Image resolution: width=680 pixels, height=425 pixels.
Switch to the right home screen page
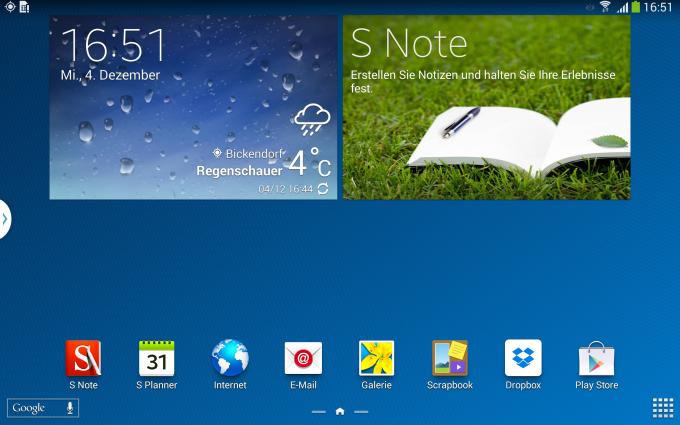tap(361, 412)
